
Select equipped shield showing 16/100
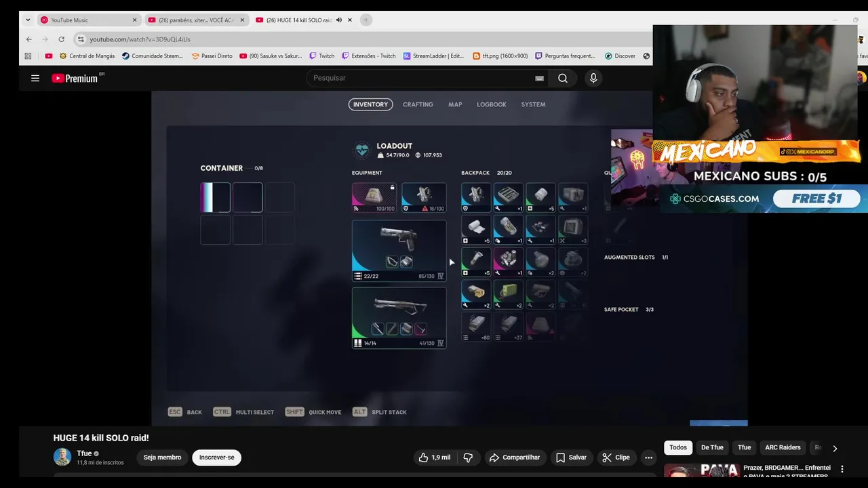[x=424, y=197]
